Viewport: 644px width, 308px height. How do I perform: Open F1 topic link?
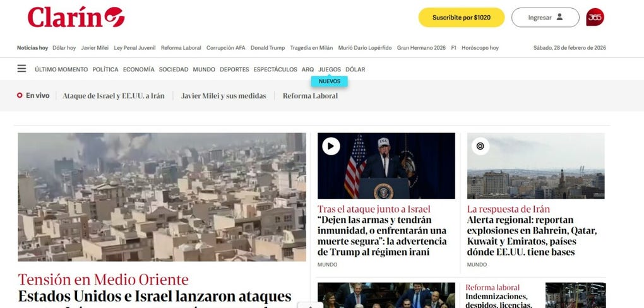coord(454,47)
